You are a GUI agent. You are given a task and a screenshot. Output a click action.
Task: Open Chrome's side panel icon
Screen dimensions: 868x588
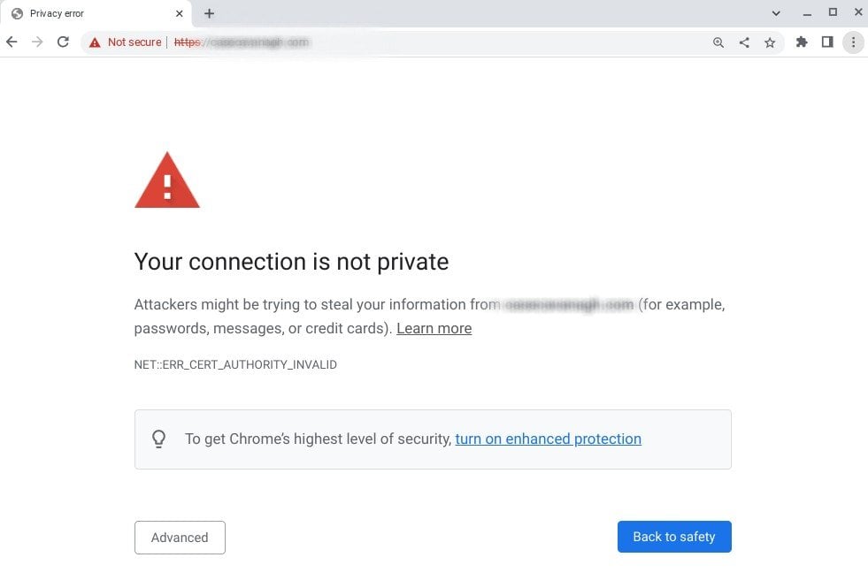coord(827,42)
